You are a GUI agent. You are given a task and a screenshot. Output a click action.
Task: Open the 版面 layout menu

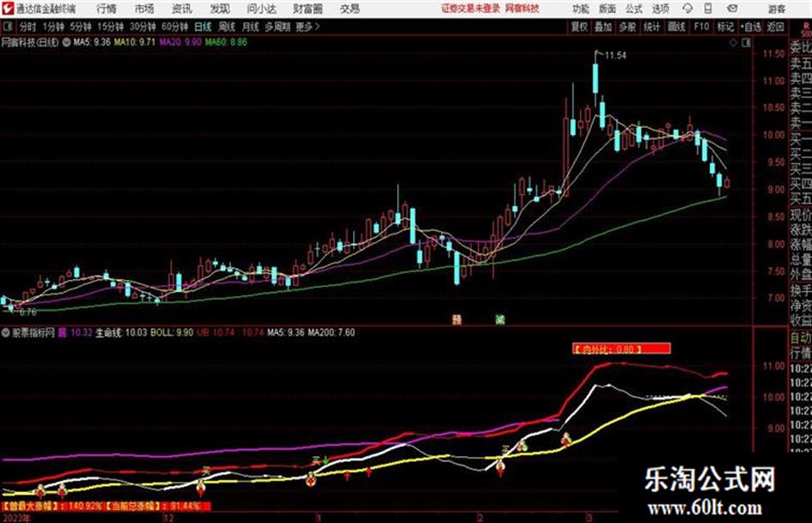click(607, 9)
